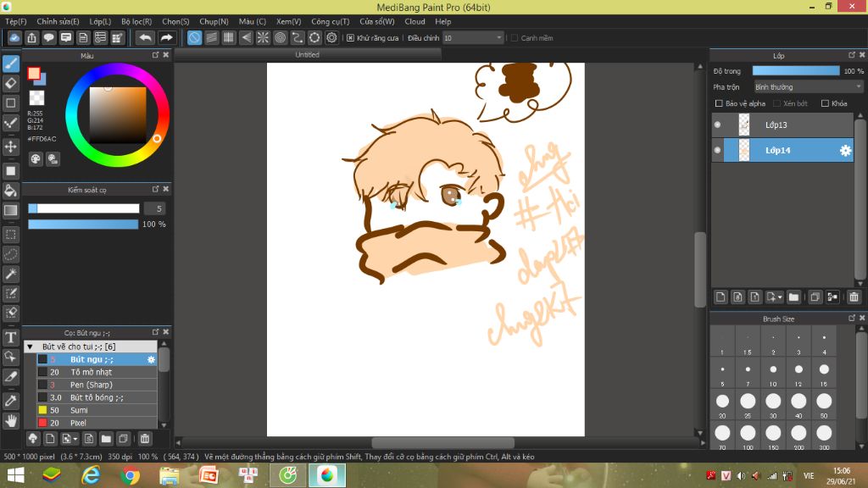The width and height of the screenshot is (868, 488).
Task: Select the Eraser tool
Action: tap(10, 84)
